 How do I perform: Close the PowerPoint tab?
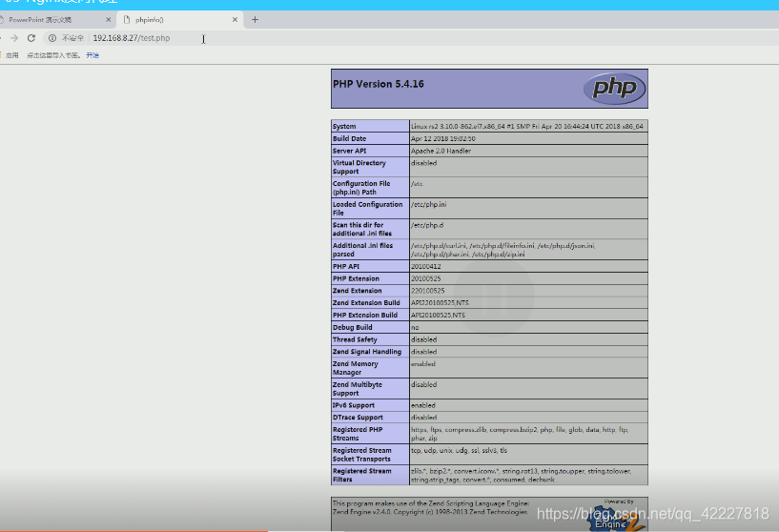109,20
